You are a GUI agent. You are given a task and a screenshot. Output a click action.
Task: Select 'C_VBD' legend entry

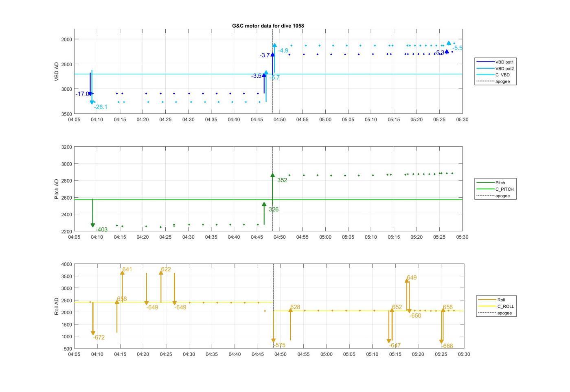(493, 75)
